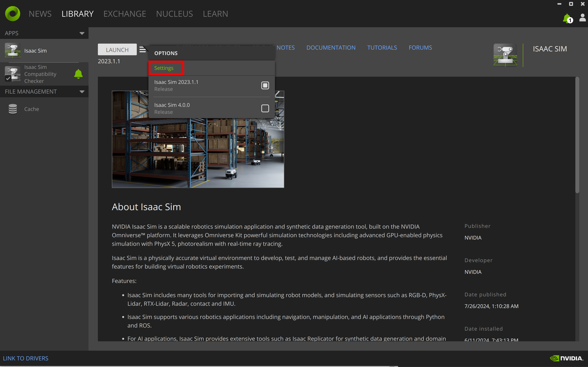This screenshot has height=367, width=588.
Task: Select Isaac Sim app icon in sidebar
Action: 13,50
